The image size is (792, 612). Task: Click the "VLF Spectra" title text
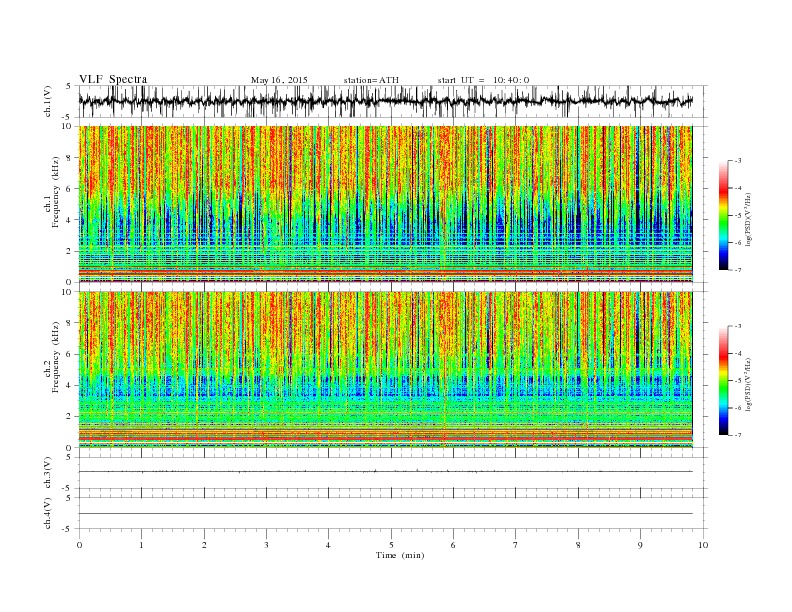[113, 79]
